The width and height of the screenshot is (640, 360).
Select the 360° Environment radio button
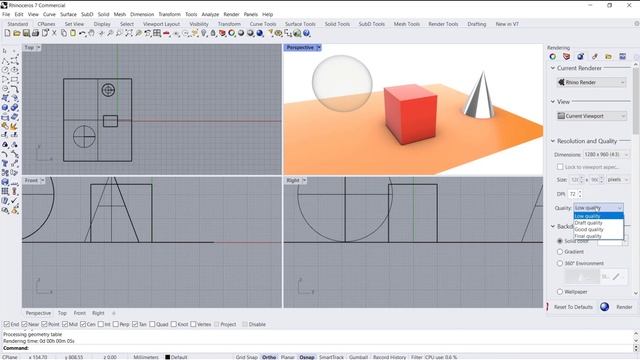click(560, 263)
